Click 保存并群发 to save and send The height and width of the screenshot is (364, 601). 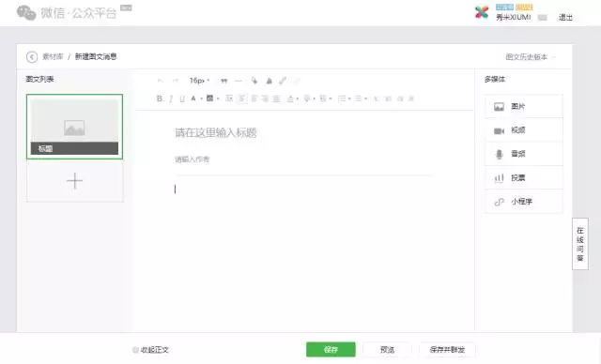tap(447, 349)
